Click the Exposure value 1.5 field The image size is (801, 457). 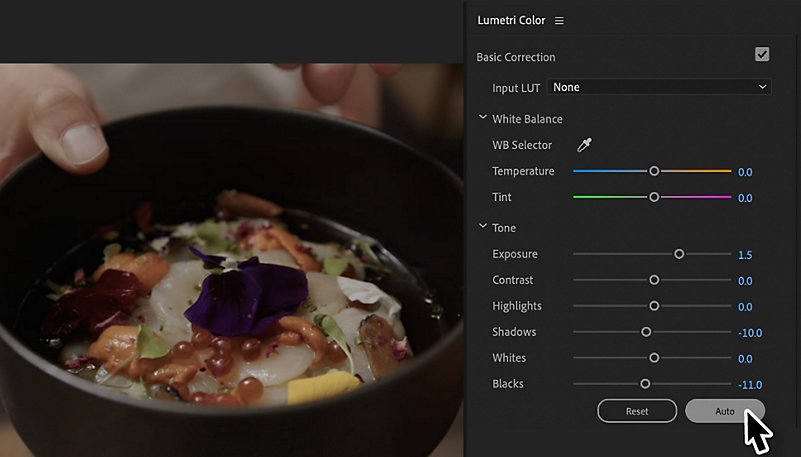745,255
